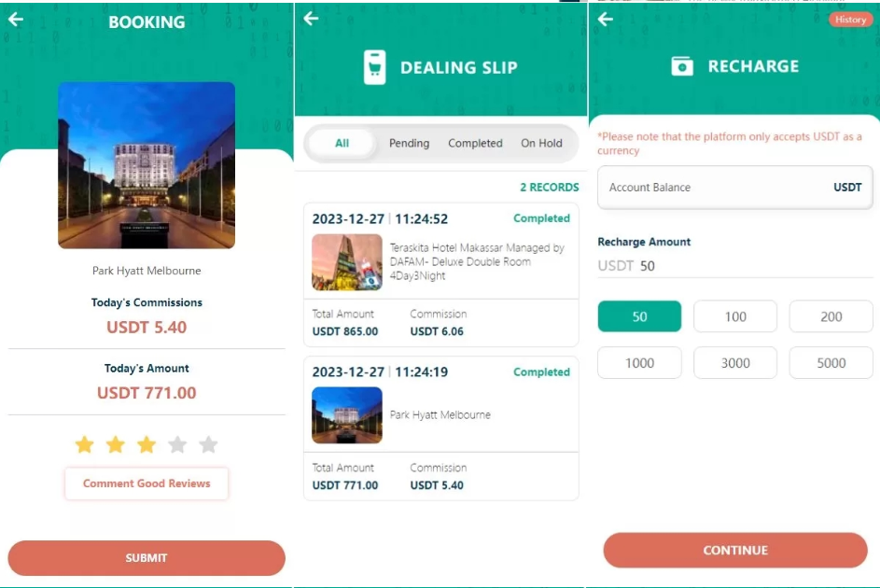Click the Recharge wallet icon
Screen dimensions: 880x588
pyautogui.click(x=682, y=66)
